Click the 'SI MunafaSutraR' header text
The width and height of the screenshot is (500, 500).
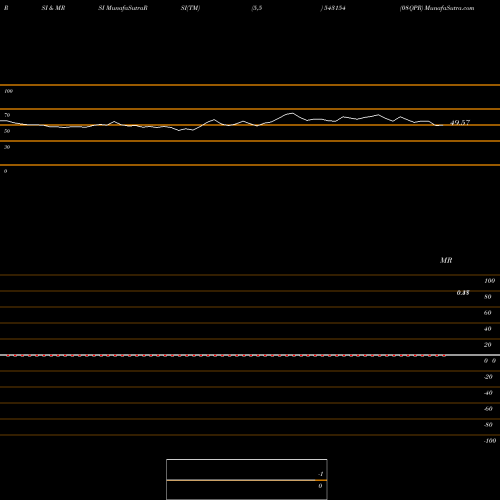[x=123, y=8]
